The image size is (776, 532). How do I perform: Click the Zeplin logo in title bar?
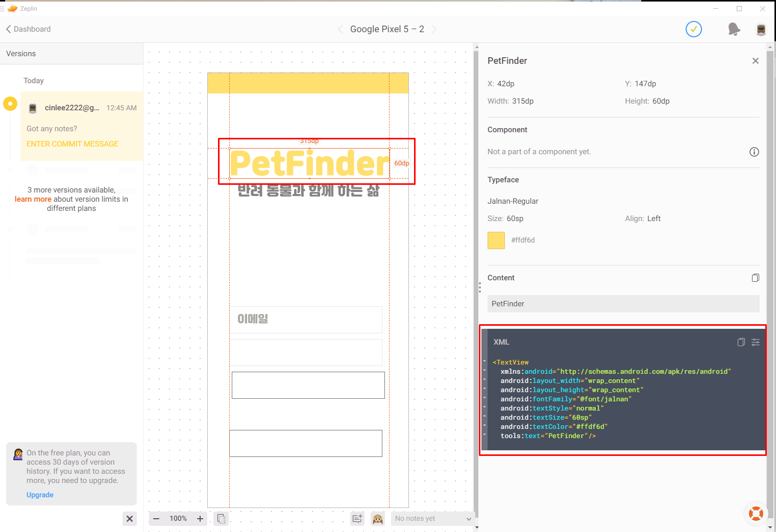12,9
